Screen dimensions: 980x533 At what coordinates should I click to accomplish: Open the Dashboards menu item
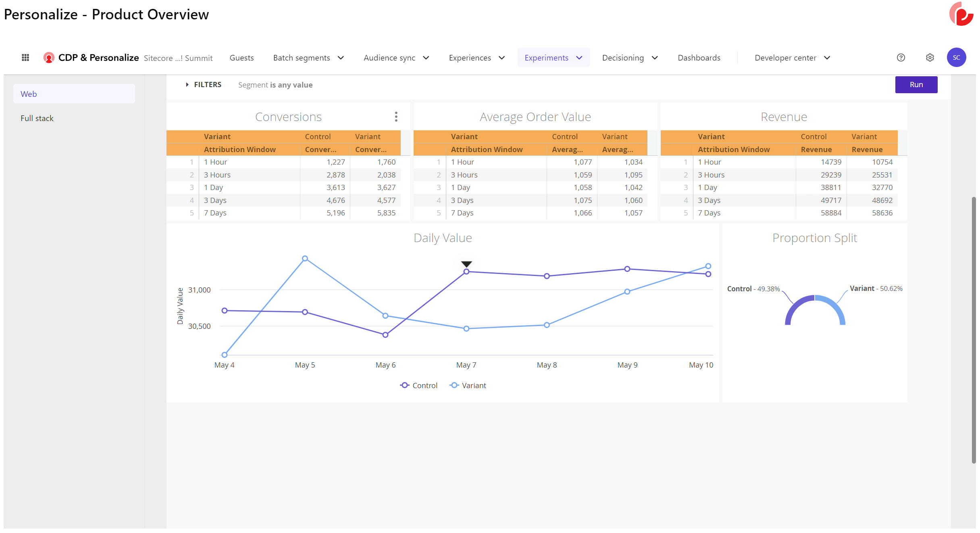pos(699,58)
